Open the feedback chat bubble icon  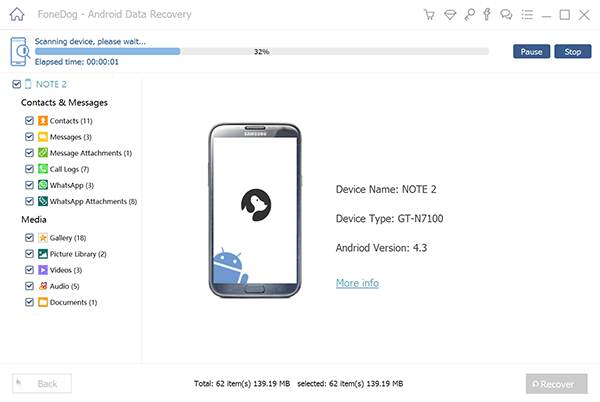click(506, 15)
